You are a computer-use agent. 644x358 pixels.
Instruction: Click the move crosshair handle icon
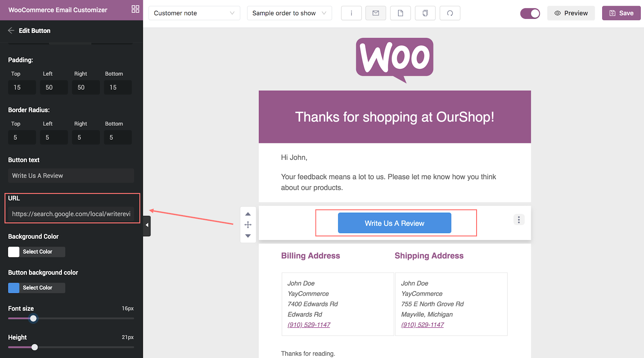click(248, 225)
